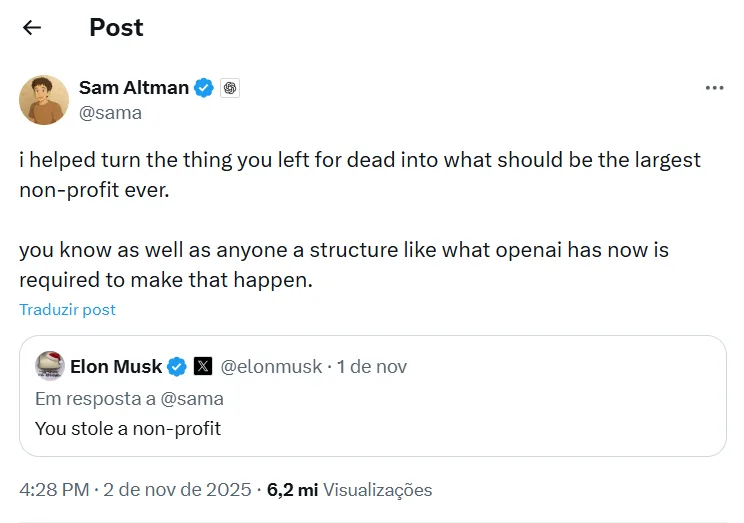Open the quoted post's "1 de nov" date

372,367
